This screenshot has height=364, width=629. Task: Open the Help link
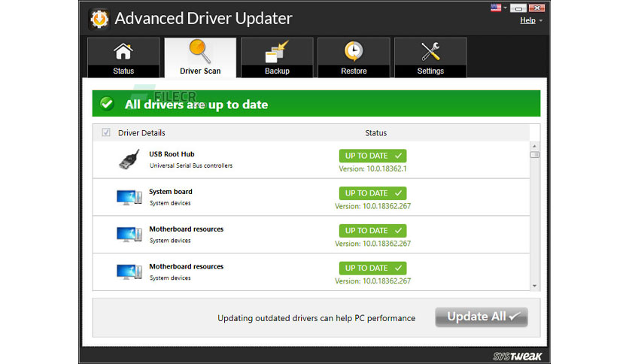click(x=527, y=20)
